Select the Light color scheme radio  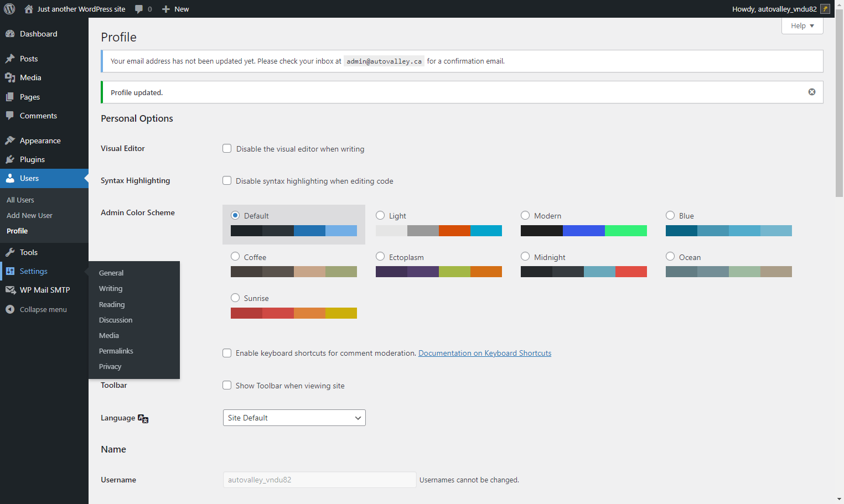(x=380, y=215)
